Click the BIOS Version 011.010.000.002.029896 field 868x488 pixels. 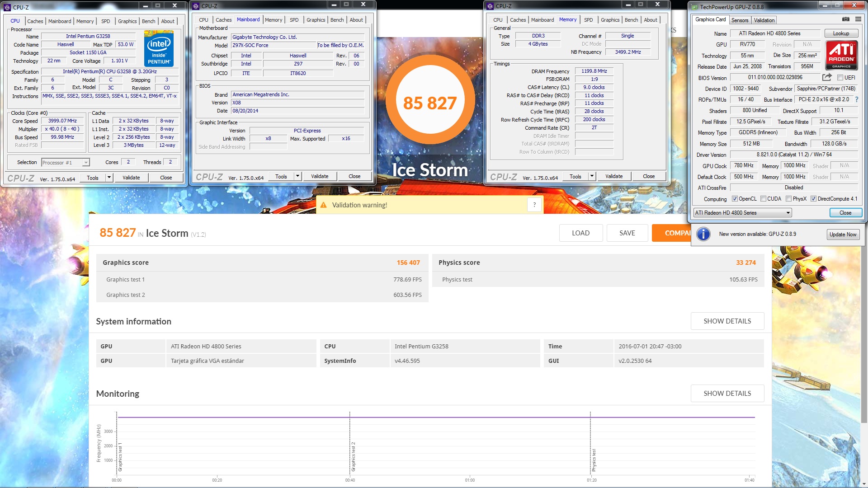tap(775, 78)
